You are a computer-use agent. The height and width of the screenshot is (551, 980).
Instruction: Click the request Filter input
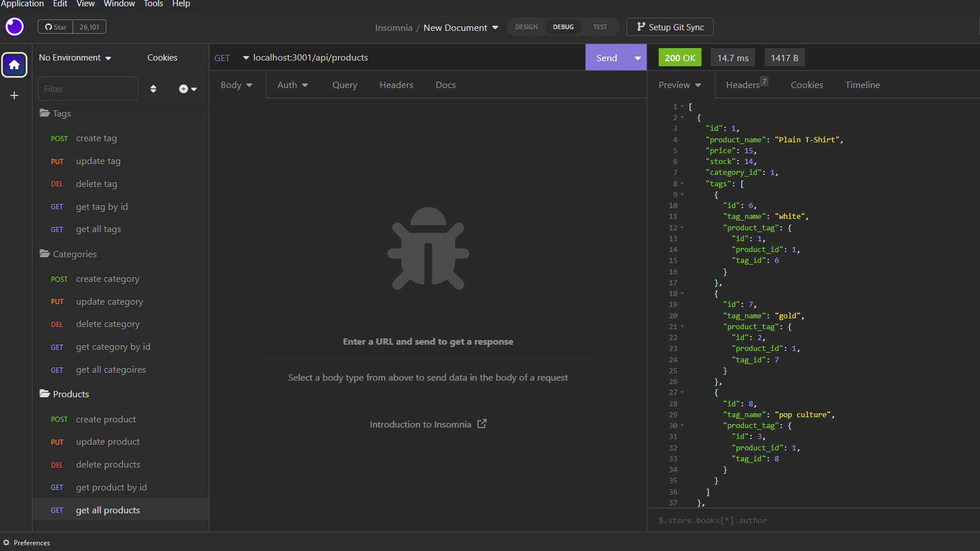point(88,89)
